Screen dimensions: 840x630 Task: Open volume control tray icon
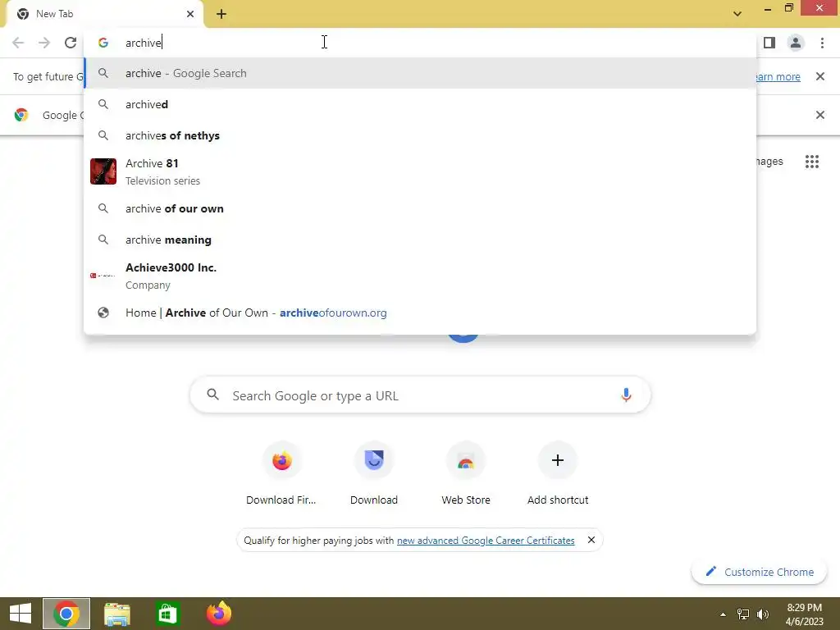click(x=763, y=614)
